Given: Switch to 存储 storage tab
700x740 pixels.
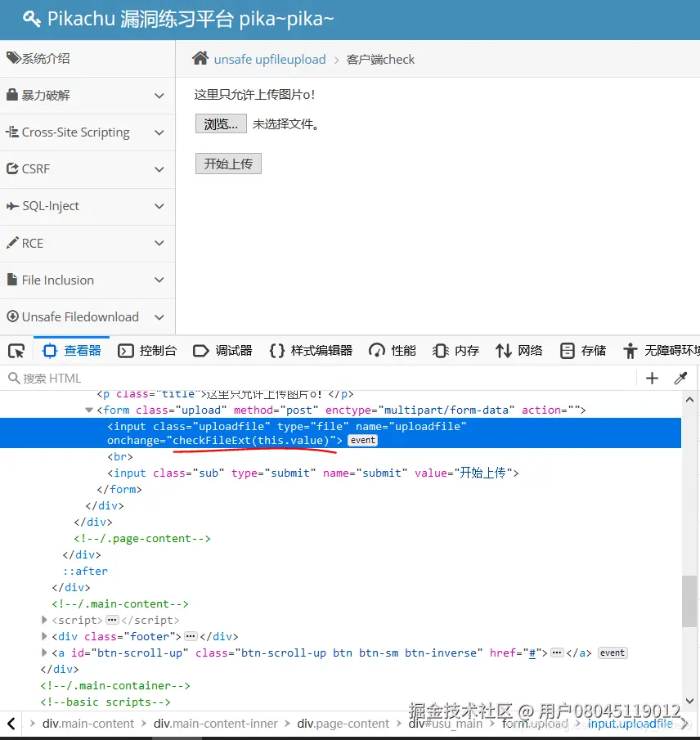Looking at the screenshot, I should (582, 351).
